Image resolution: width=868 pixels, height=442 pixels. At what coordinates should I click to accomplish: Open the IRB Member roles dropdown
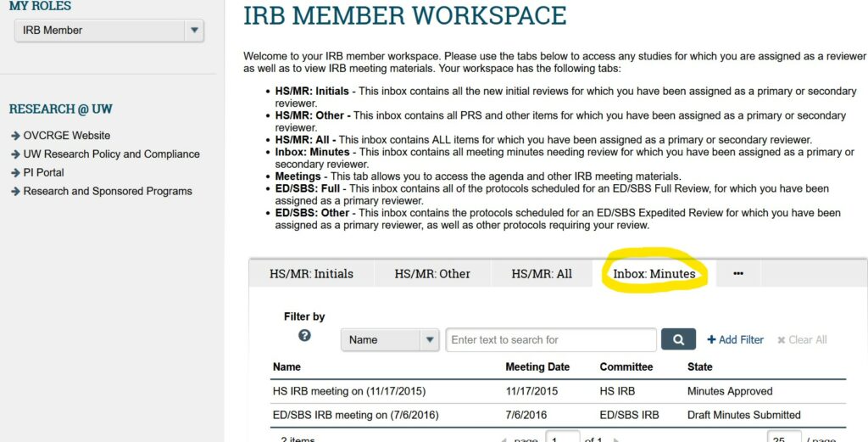coord(109,31)
